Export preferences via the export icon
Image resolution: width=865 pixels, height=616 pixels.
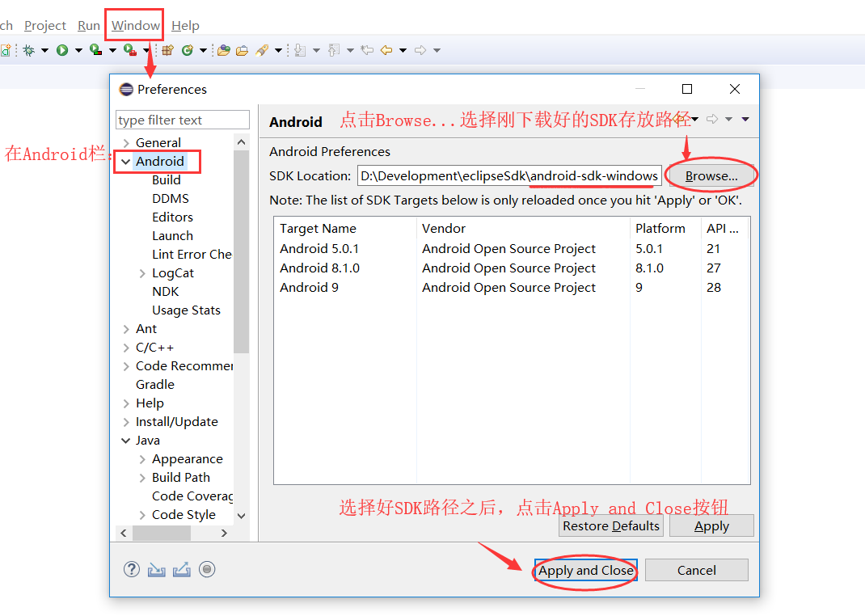tap(181, 568)
